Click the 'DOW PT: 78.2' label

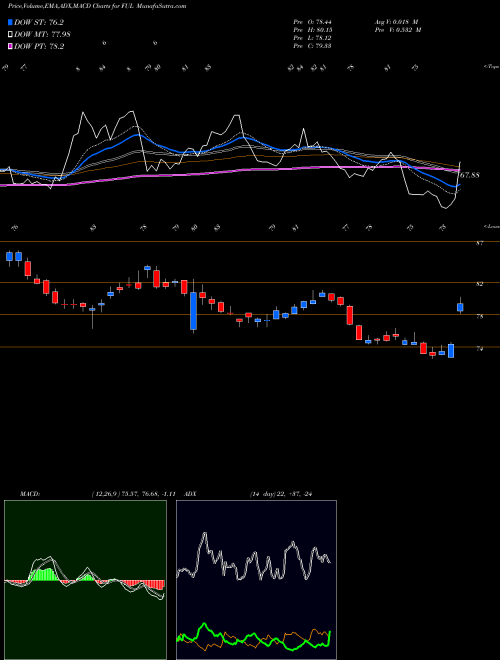[39, 46]
